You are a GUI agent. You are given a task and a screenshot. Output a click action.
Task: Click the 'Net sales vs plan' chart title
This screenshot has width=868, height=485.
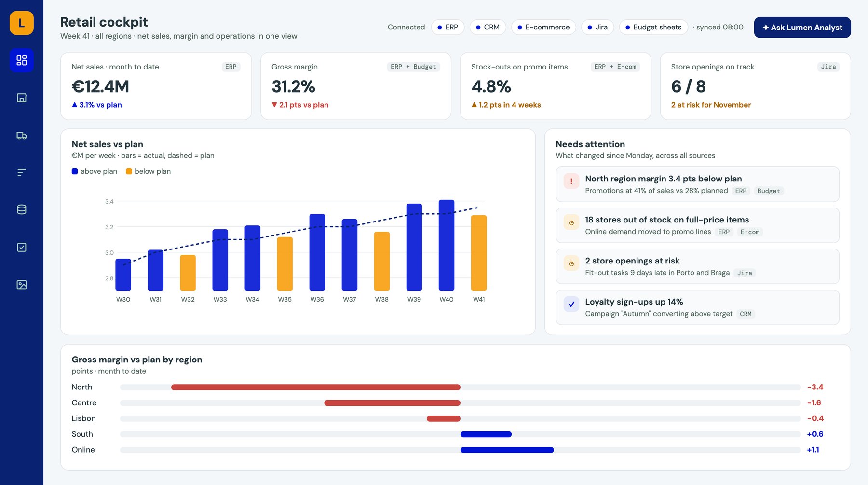pyautogui.click(x=108, y=144)
